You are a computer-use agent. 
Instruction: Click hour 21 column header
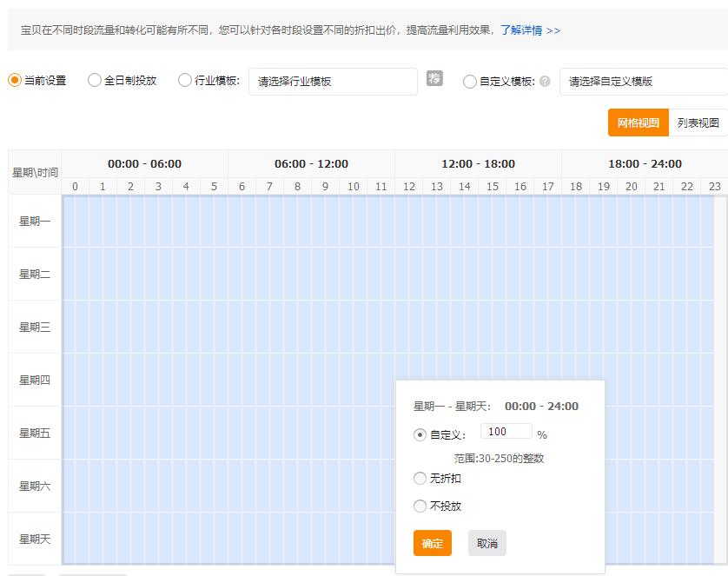pyautogui.click(x=659, y=187)
